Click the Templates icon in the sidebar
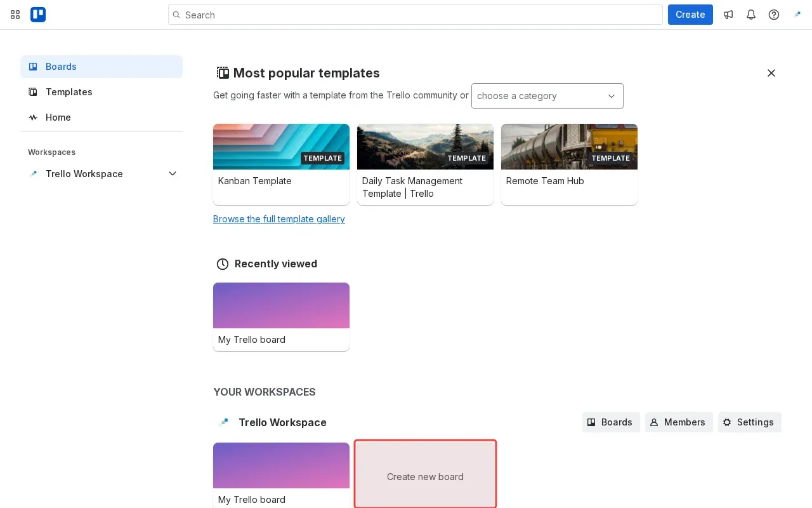The height and width of the screenshot is (508, 812). [33, 92]
